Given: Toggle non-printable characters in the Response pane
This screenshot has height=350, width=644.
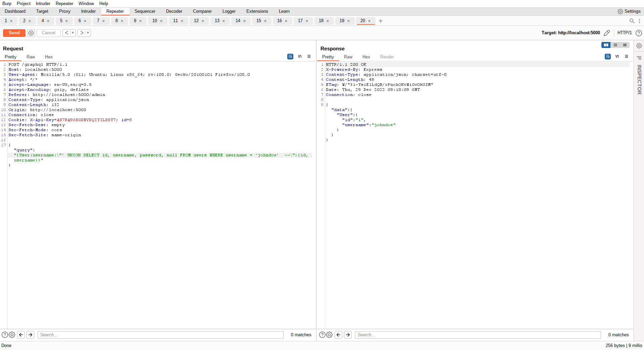Looking at the screenshot, I should coord(617,57).
